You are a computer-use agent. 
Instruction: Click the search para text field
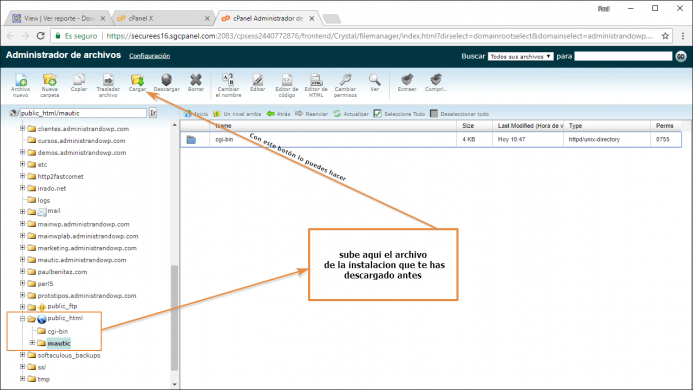(x=623, y=56)
